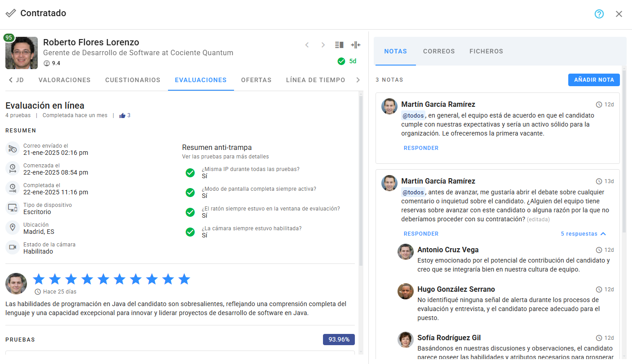Click the candidate rating 9.4 icon
This screenshot has height=364, width=632.
[x=47, y=63]
